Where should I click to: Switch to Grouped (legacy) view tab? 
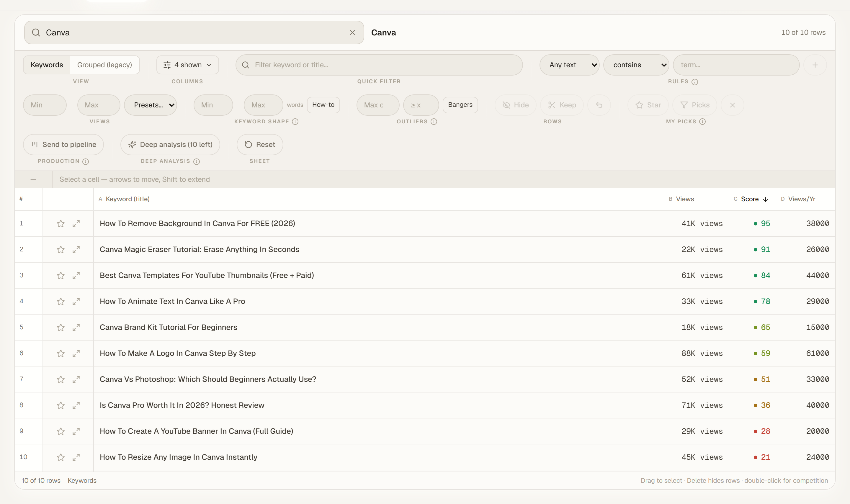(x=104, y=65)
